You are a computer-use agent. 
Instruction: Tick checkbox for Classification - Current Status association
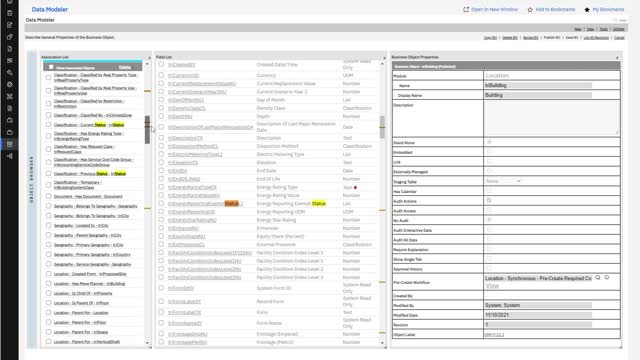pos(49,124)
